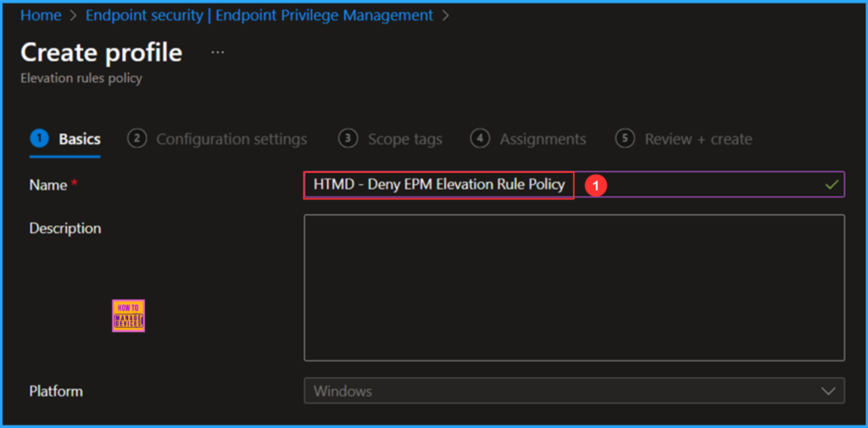
Task: Open the Platform dropdown showing Windows
Action: (x=574, y=391)
